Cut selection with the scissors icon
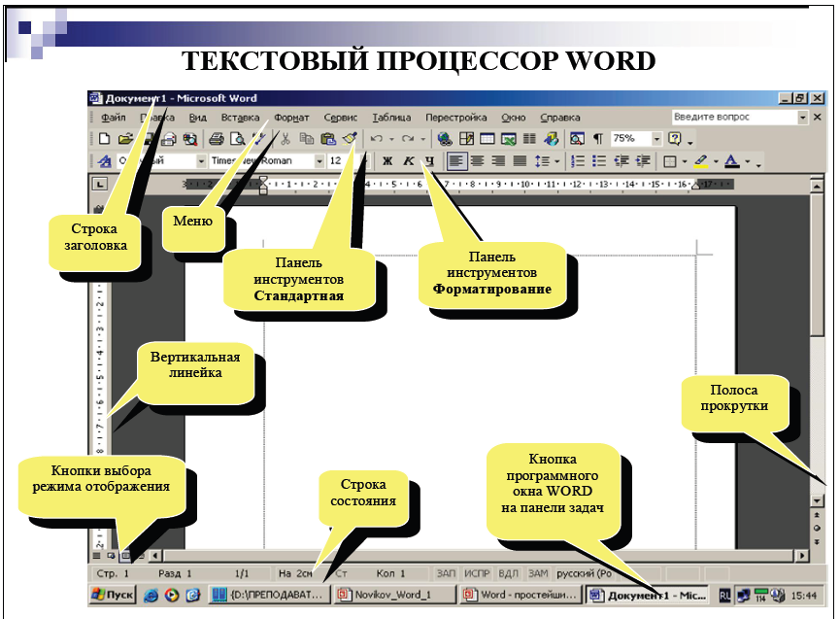The height and width of the screenshot is (619, 840). [x=285, y=139]
